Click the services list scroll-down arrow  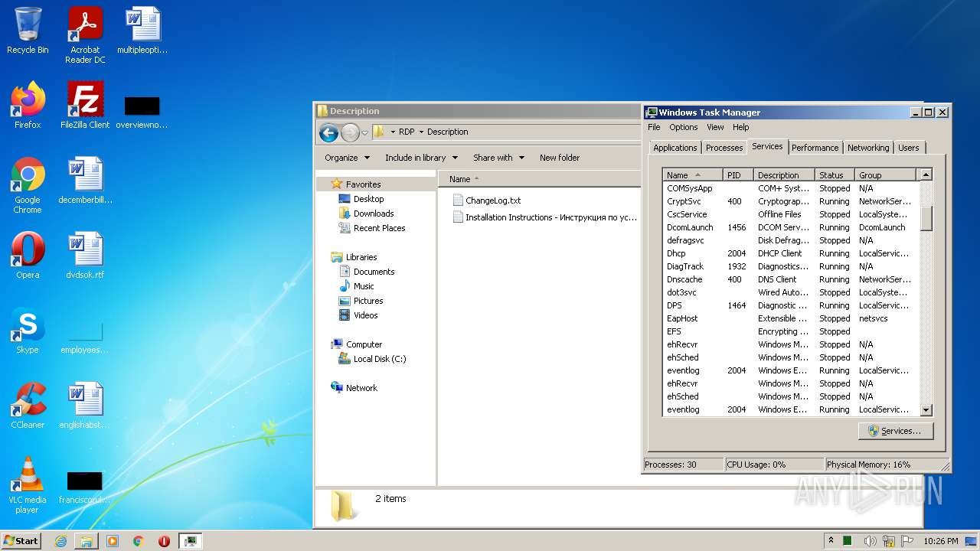pos(926,410)
